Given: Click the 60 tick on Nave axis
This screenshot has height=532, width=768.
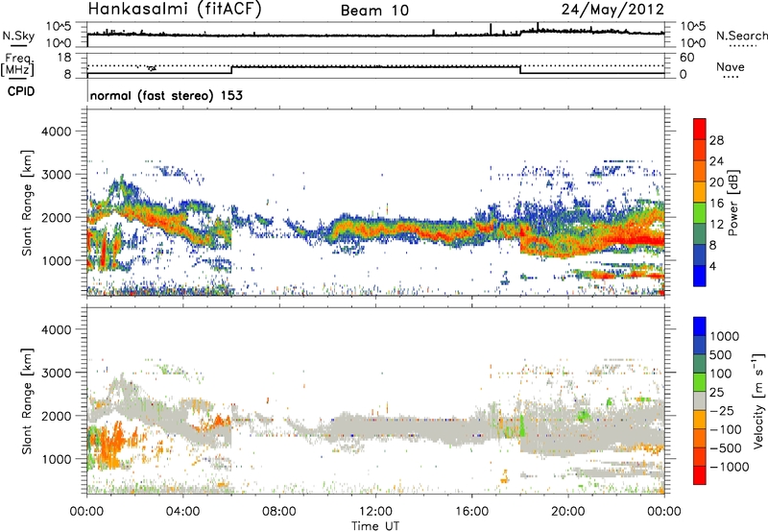Looking at the screenshot, I should [686, 58].
